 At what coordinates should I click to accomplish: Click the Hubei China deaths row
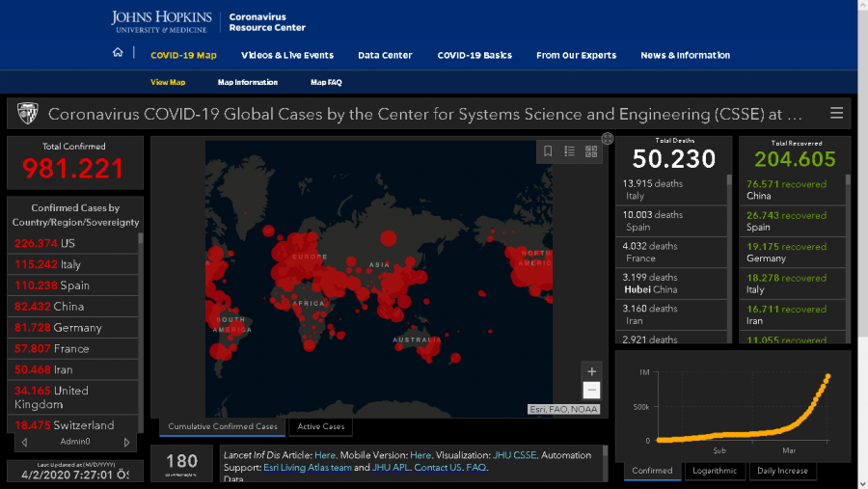(671, 283)
